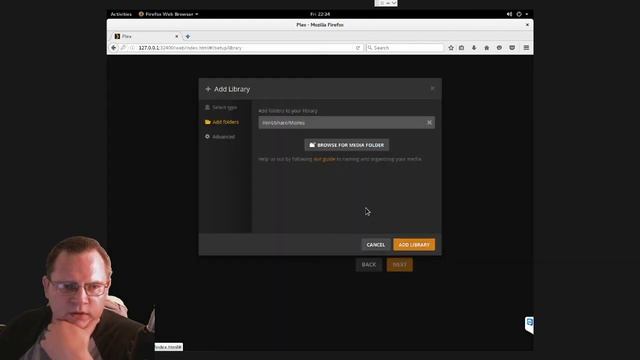Click the Back button on setup page
640x360 pixels.
pos(369,264)
